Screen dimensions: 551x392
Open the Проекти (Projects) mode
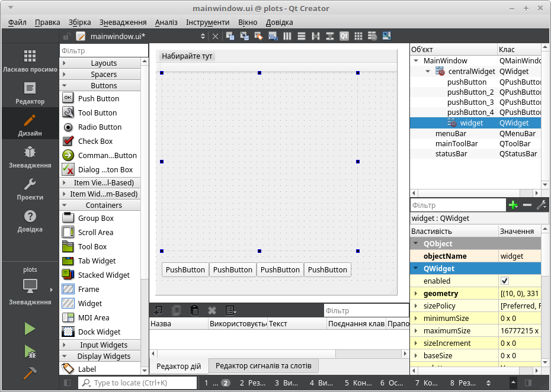coord(30,189)
